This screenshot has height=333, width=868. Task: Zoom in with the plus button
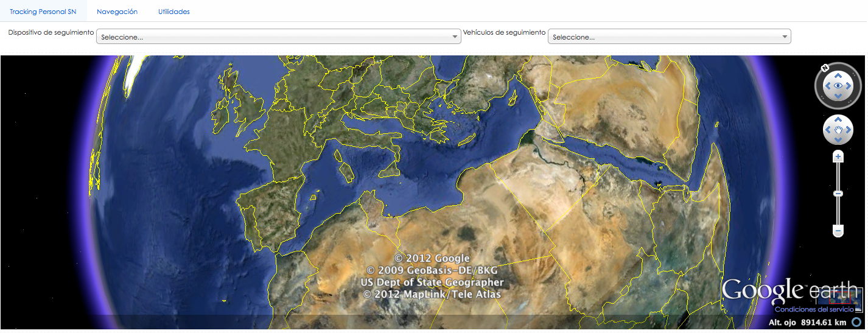click(838, 156)
